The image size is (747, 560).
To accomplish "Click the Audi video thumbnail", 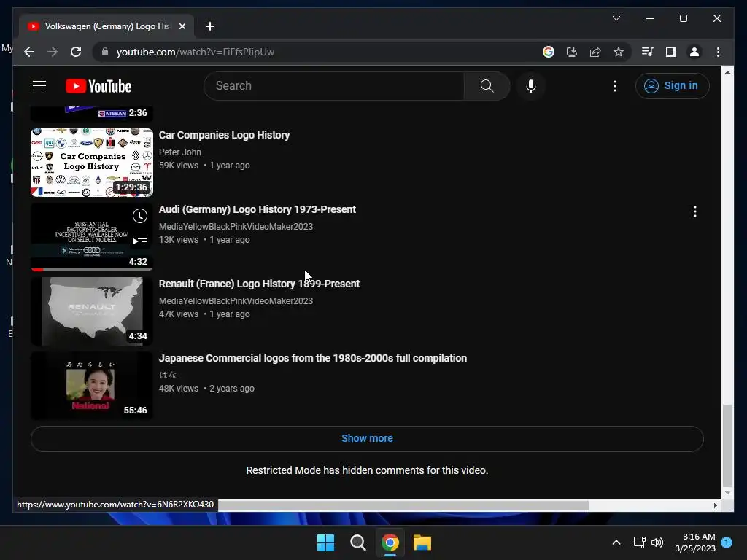I will point(91,237).
